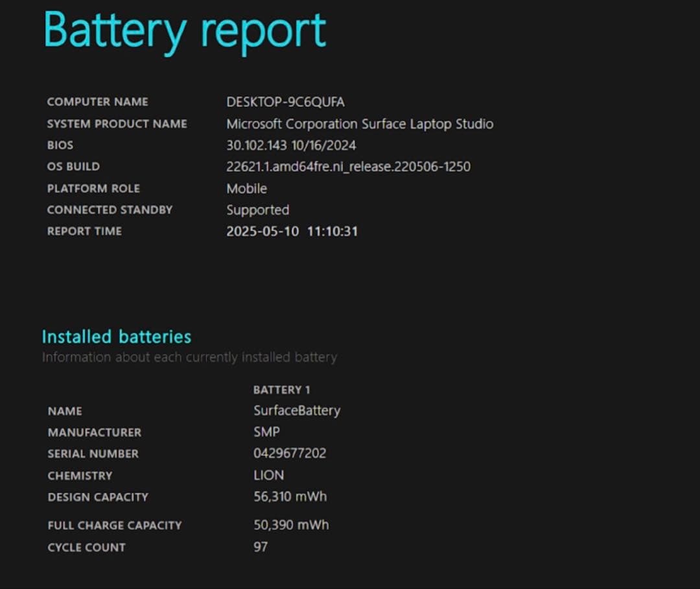Click the 50,390 mWh full charge value
Screen dimensions: 700x589
coord(290,525)
